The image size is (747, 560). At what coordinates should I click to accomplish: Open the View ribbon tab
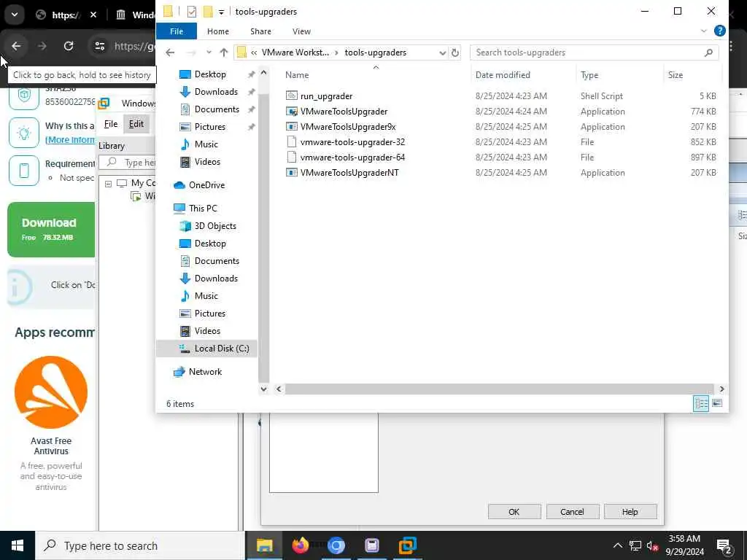coord(301,31)
